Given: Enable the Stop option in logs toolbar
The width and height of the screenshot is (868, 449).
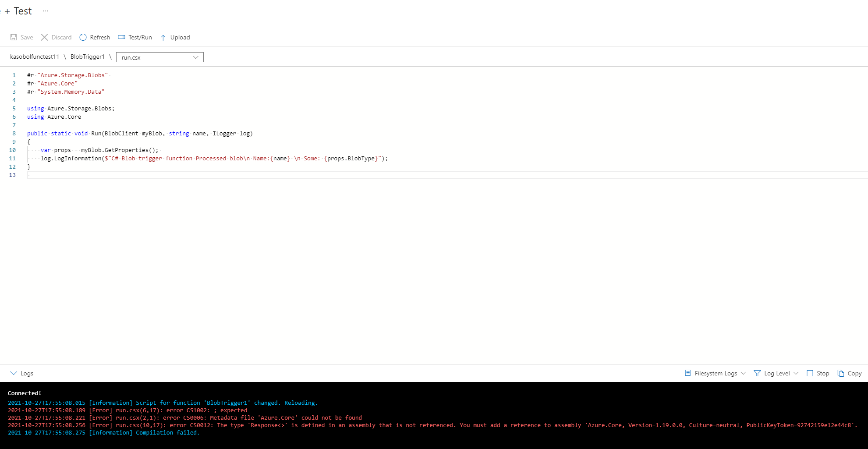Looking at the screenshot, I should coord(809,373).
